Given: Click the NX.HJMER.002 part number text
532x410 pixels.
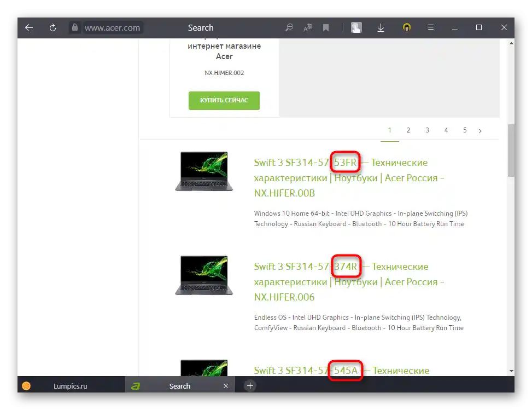Looking at the screenshot, I should click(224, 73).
